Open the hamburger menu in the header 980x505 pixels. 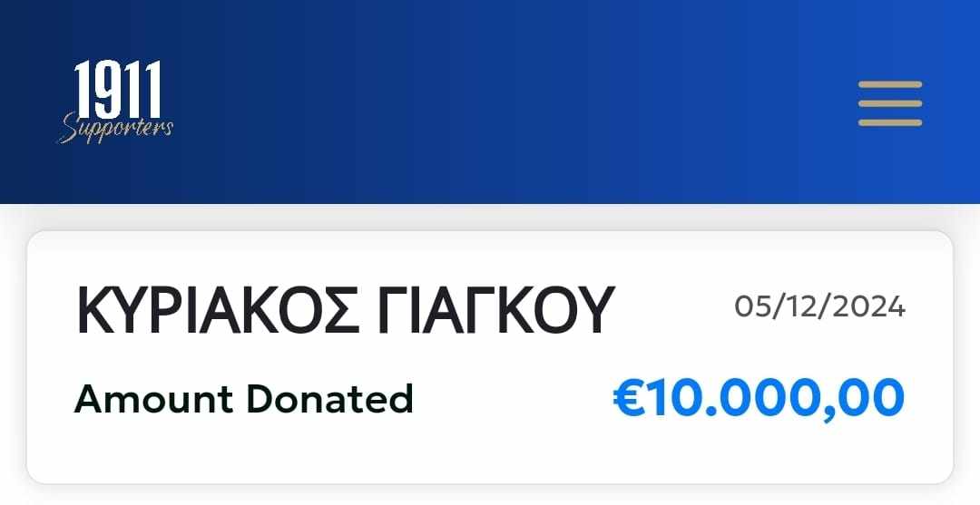[x=890, y=103]
